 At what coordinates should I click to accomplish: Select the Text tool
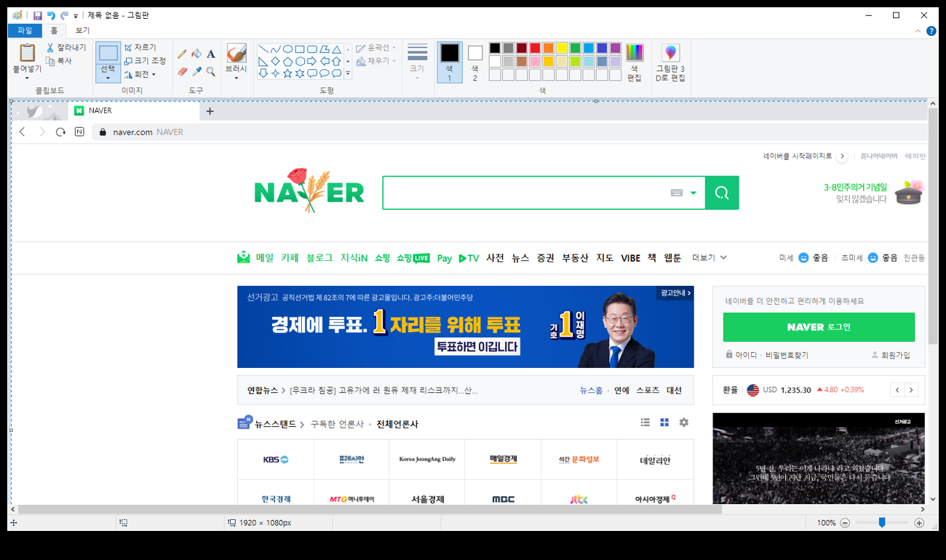pos(210,54)
